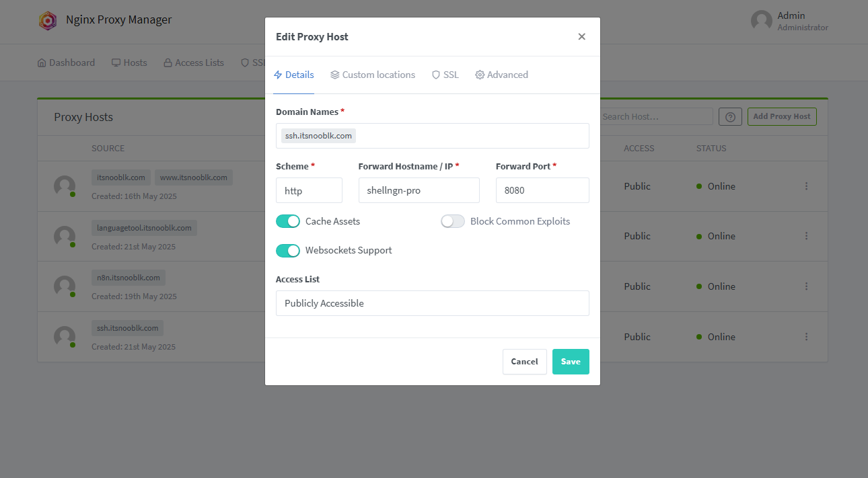Click the gear icon on Advanced tab
Image resolution: width=868 pixels, height=478 pixels.
[480, 75]
